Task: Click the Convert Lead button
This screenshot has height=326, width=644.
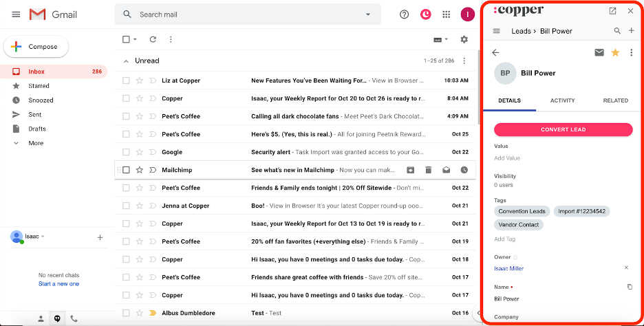Action: (x=563, y=129)
